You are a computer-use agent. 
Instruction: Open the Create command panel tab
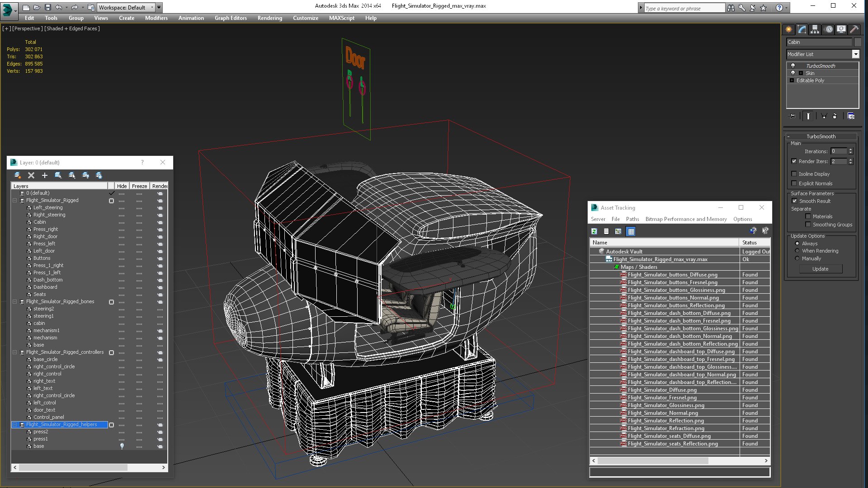pyautogui.click(x=789, y=29)
